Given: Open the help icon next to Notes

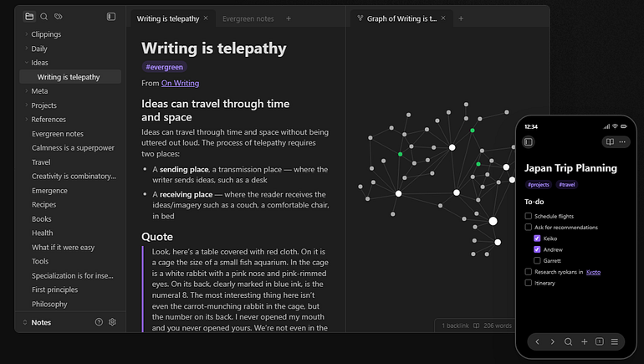Looking at the screenshot, I should [x=99, y=322].
